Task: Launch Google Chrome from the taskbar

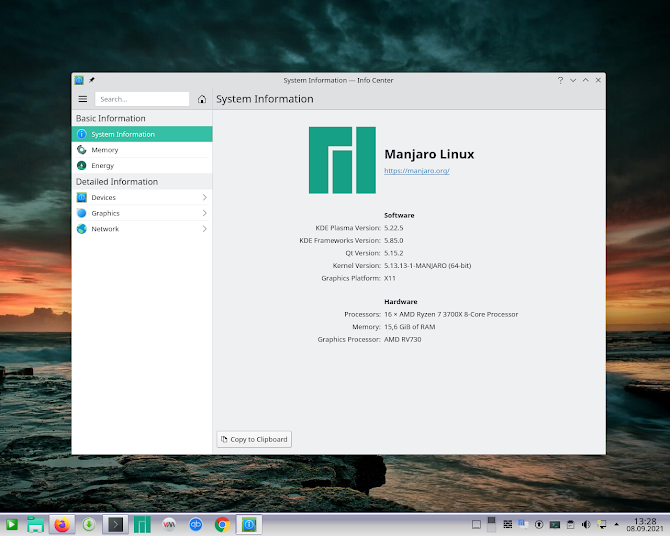Action: (x=222, y=524)
